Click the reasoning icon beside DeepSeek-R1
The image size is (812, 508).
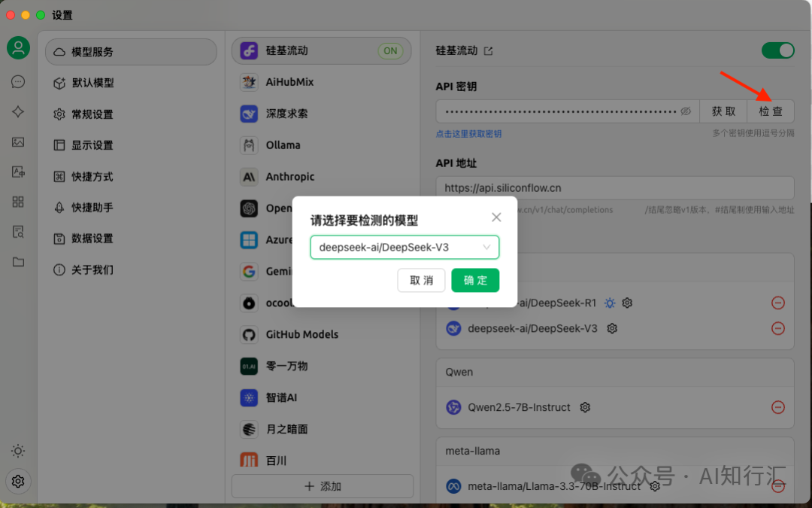(x=610, y=303)
